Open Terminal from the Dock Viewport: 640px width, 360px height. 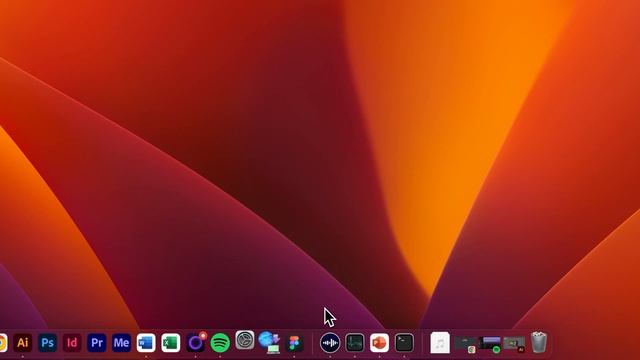404,342
